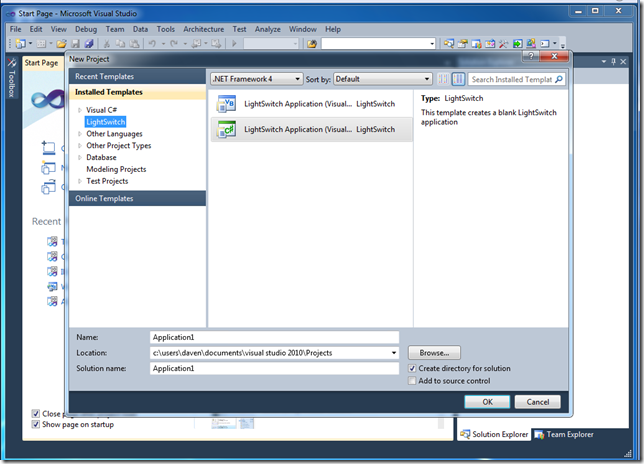
Task: Open the File menu
Action: 16,29
